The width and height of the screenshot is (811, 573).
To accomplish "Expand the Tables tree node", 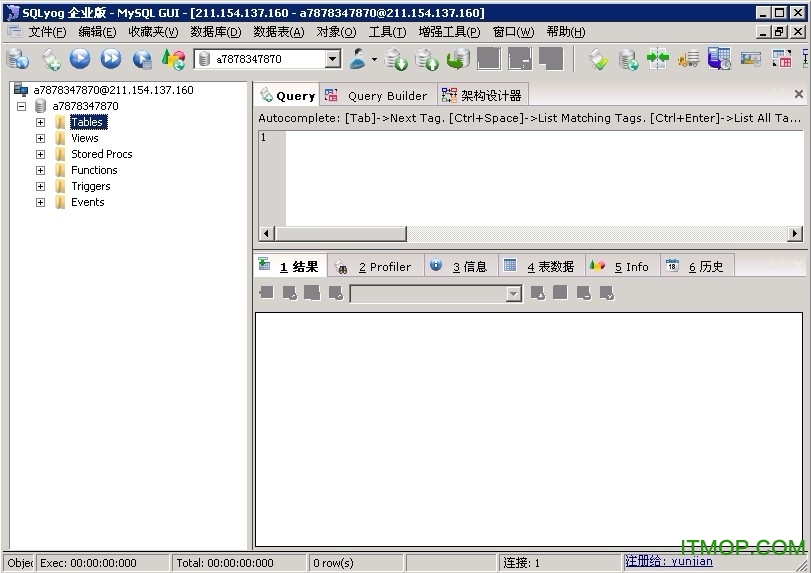I will (x=40, y=122).
